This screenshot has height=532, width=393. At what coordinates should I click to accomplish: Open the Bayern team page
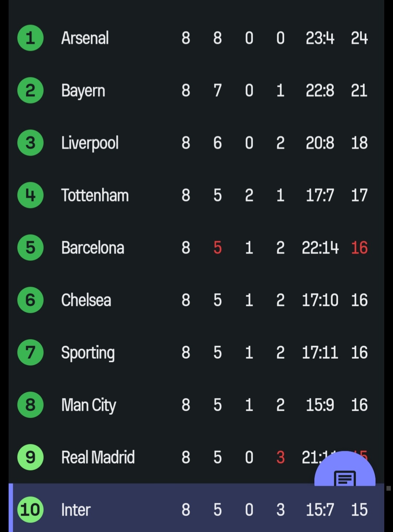point(83,91)
